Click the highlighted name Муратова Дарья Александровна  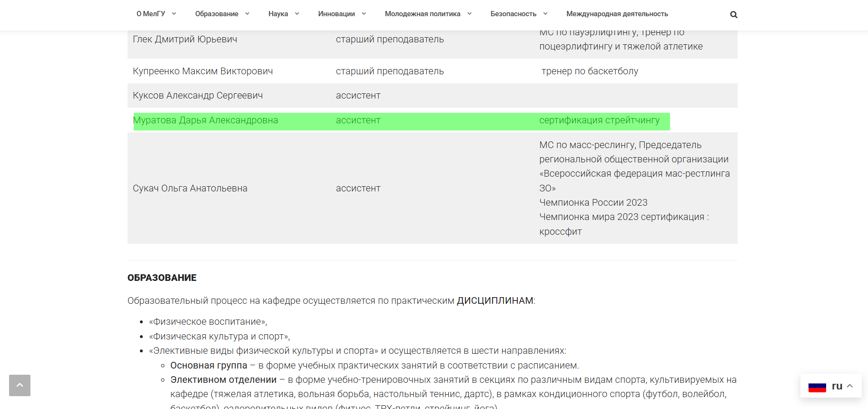(x=205, y=120)
